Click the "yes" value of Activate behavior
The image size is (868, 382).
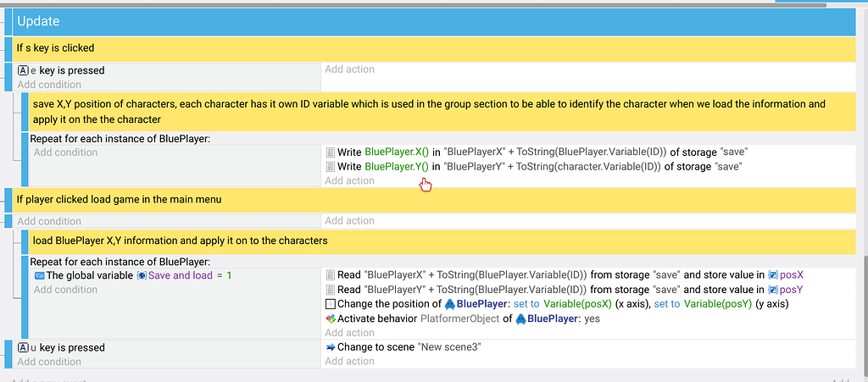point(593,319)
